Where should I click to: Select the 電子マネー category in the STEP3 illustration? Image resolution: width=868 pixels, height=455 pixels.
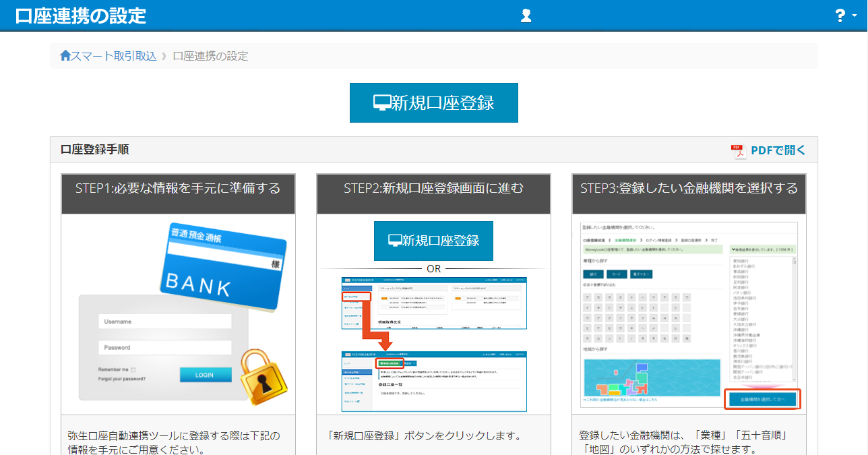[641, 274]
